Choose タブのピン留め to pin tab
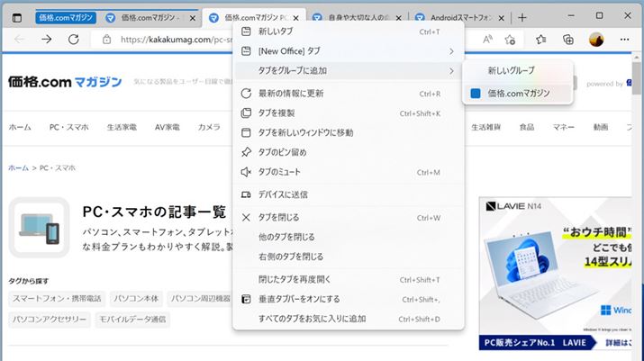Image resolution: width=644 pixels, height=361 pixels. (x=283, y=152)
